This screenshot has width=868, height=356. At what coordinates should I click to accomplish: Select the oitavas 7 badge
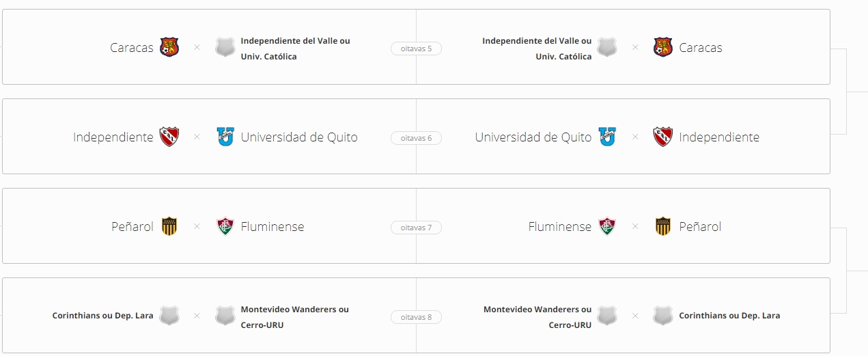(416, 228)
